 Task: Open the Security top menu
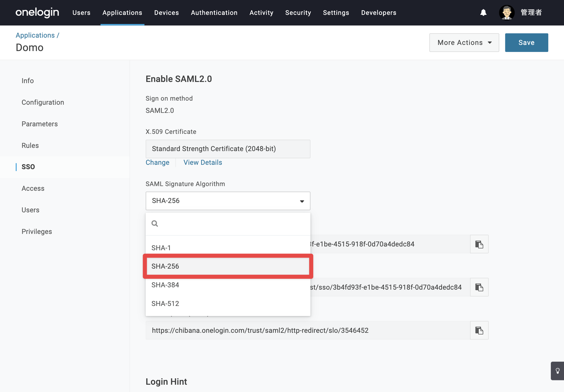click(298, 13)
